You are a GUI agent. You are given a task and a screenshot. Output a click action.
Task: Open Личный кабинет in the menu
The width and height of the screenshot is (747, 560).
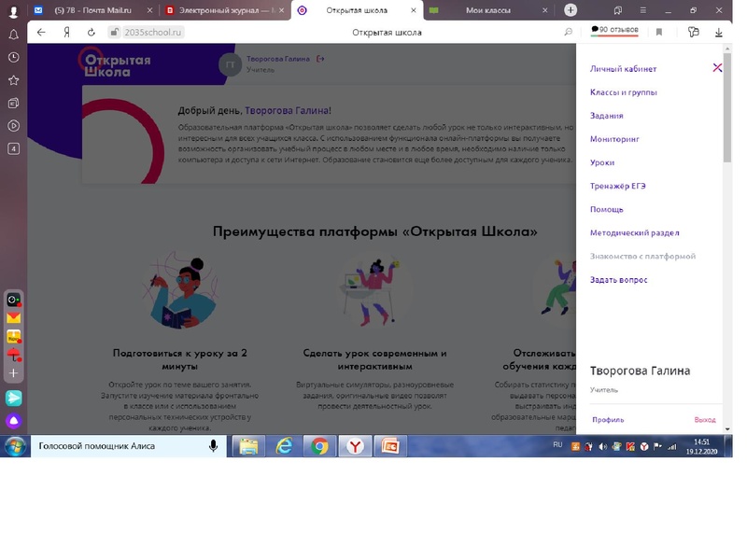(622, 68)
